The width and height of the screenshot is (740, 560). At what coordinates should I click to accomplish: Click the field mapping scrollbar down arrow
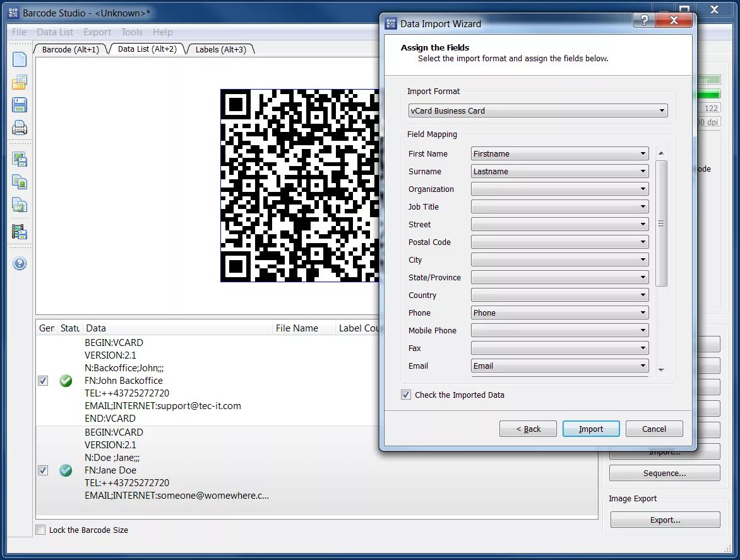point(661,371)
